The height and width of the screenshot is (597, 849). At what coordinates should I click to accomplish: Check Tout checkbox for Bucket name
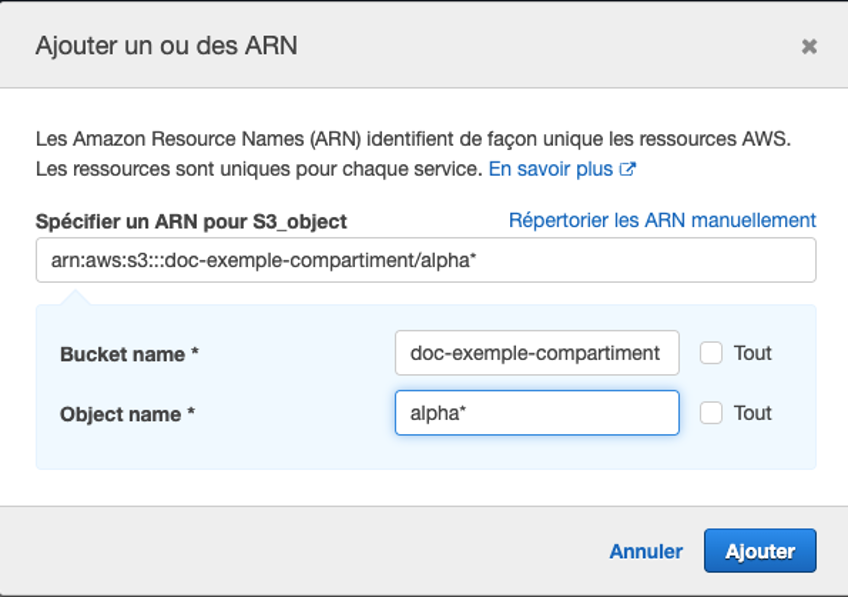pyautogui.click(x=711, y=353)
